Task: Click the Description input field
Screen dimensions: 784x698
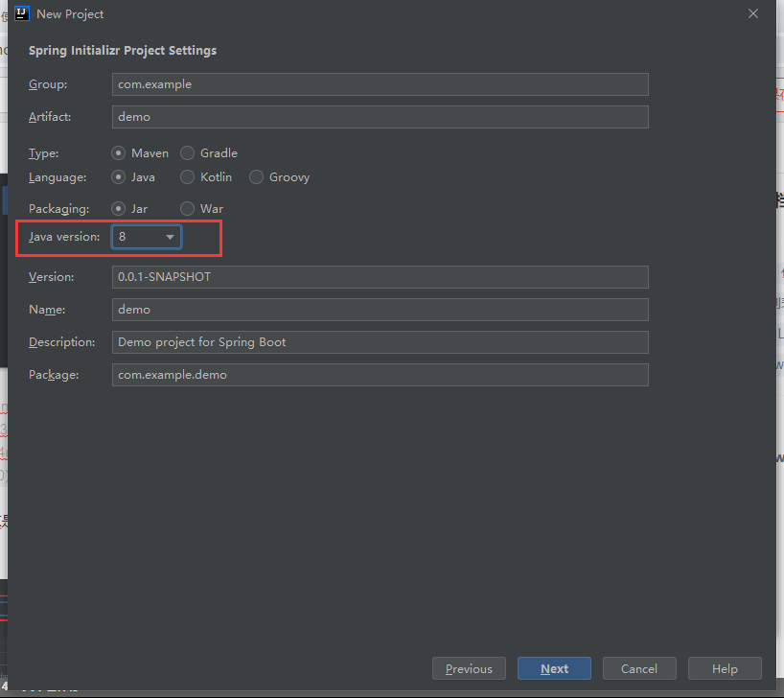Action: [x=380, y=342]
